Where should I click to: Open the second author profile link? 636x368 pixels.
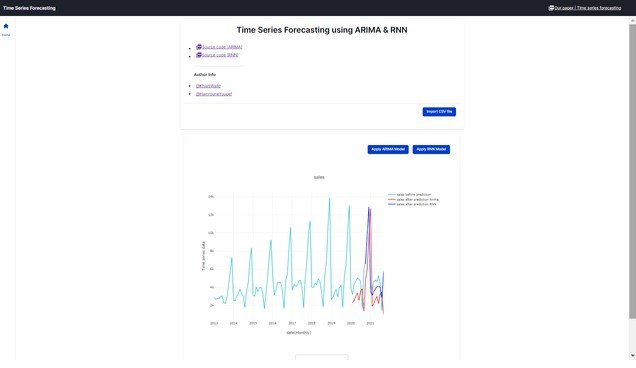[214, 94]
